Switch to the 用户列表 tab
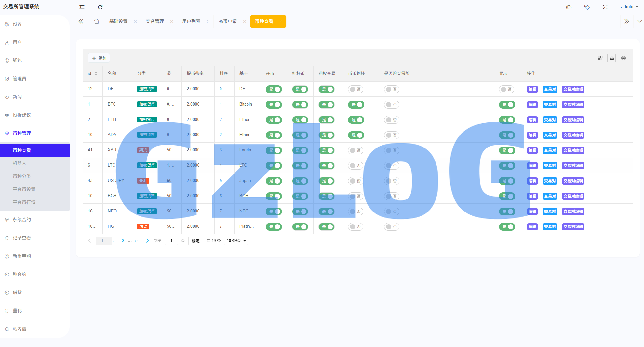644x347 pixels. pos(191,21)
